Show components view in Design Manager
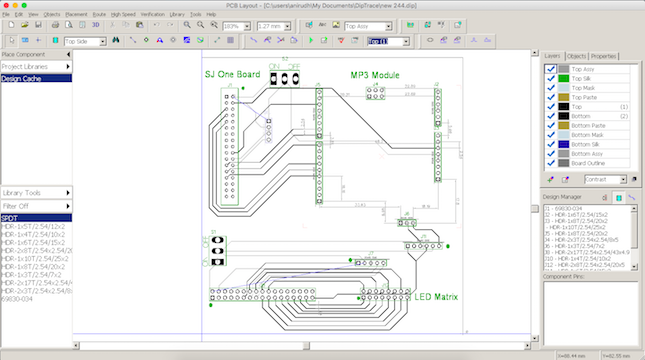 [619, 198]
